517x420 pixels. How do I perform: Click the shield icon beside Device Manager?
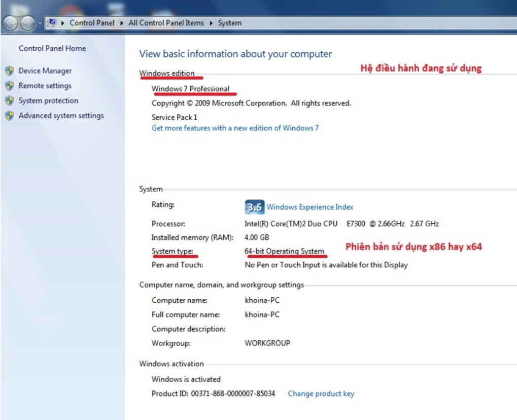[x=10, y=71]
